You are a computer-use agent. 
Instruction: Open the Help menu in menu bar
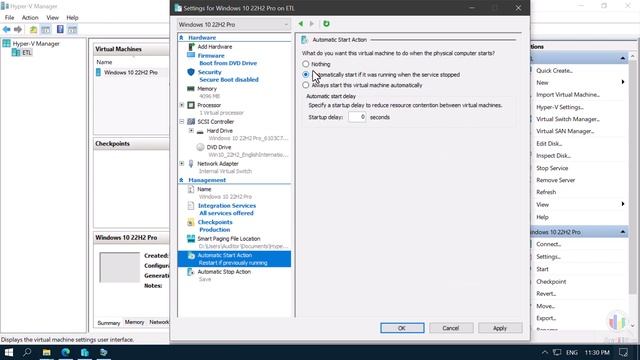[x=72, y=18]
